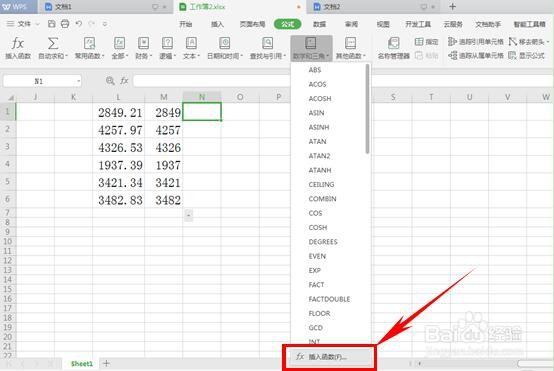
Task: Open the 日期和时间 functions category
Action: point(225,48)
